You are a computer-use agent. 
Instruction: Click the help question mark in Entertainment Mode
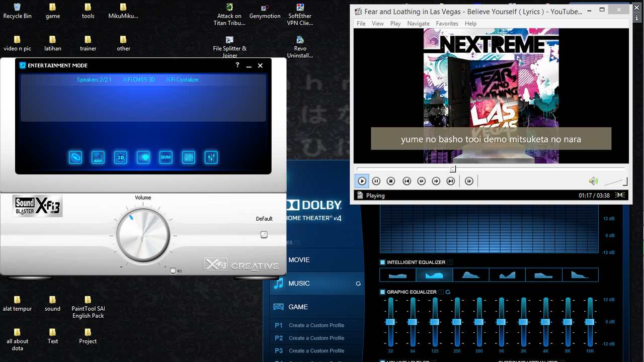[237, 65]
